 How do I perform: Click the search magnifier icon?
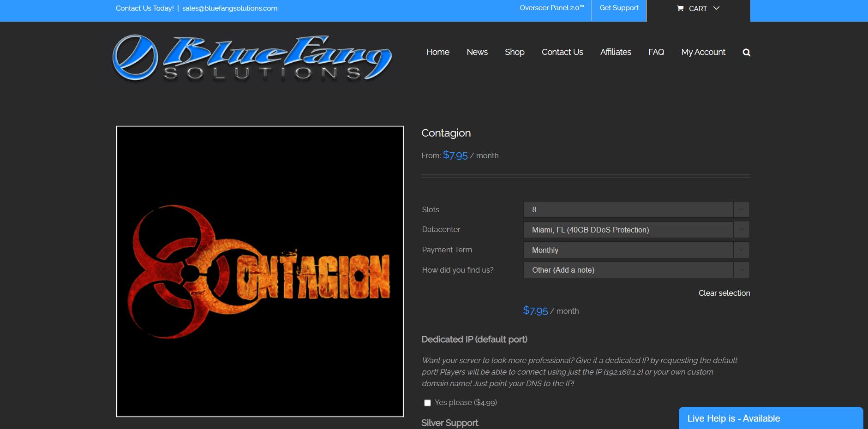tap(746, 53)
